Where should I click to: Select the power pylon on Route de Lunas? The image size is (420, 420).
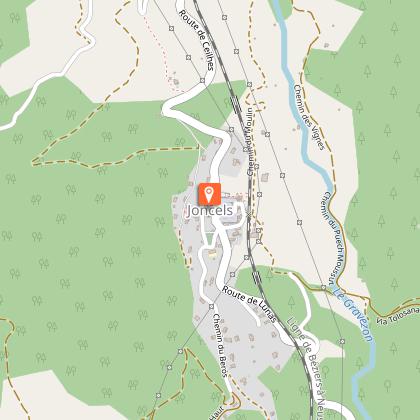tap(232, 275)
